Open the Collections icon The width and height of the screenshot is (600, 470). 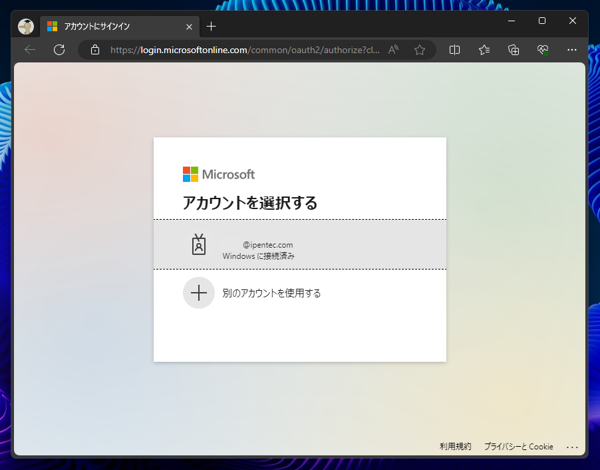pyautogui.click(x=514, y=50)
